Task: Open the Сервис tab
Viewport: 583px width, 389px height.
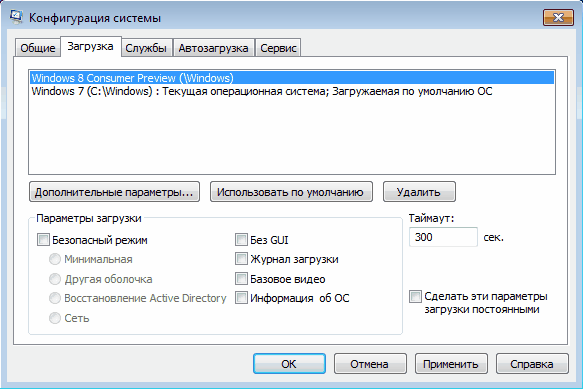Action: click(x=278, y=48)
